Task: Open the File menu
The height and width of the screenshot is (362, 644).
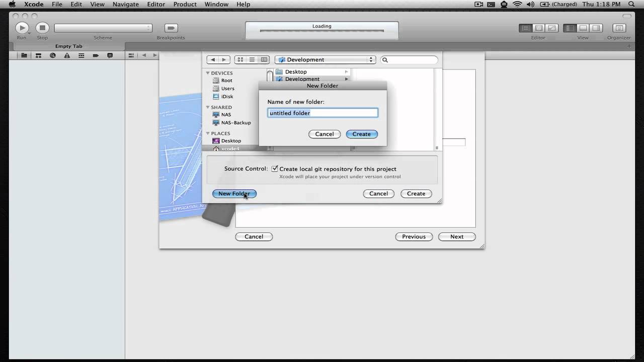Action: [x=57, y=4]
